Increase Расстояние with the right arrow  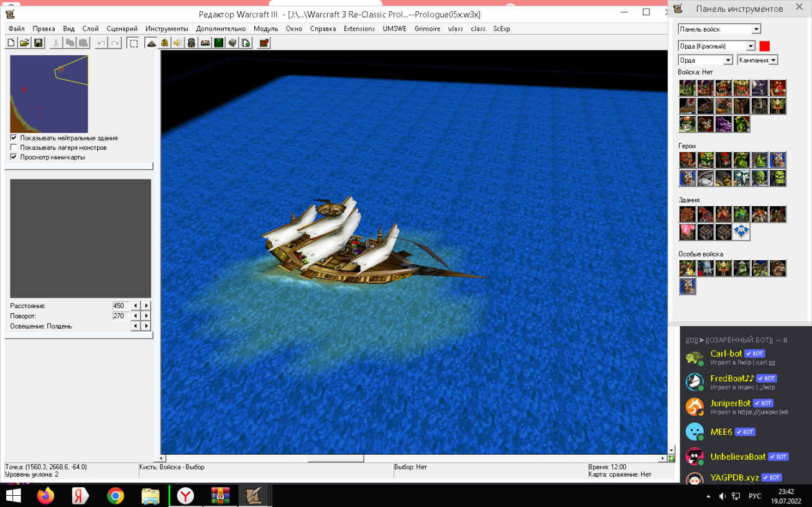146,306
